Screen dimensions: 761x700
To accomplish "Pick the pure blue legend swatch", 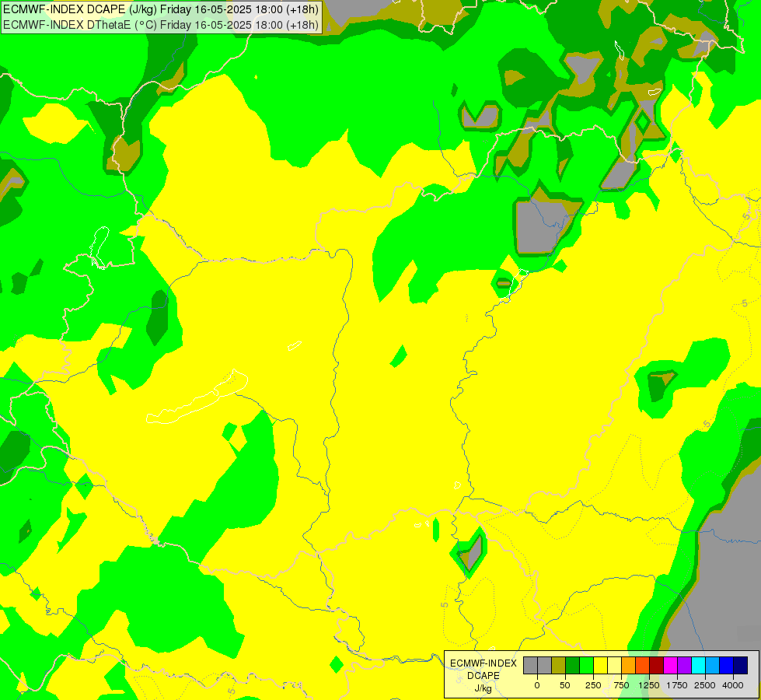I will (727, 666).
